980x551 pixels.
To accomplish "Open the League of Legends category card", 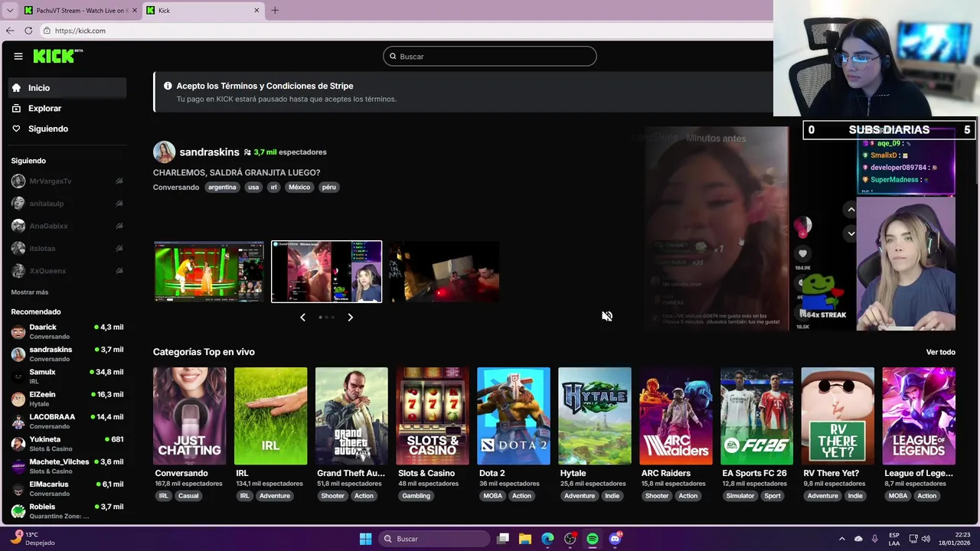I will point(919,416).
